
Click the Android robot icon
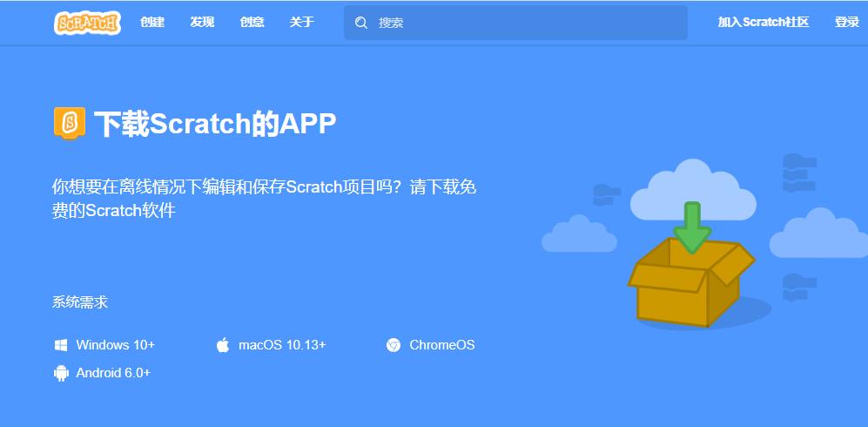61,373
